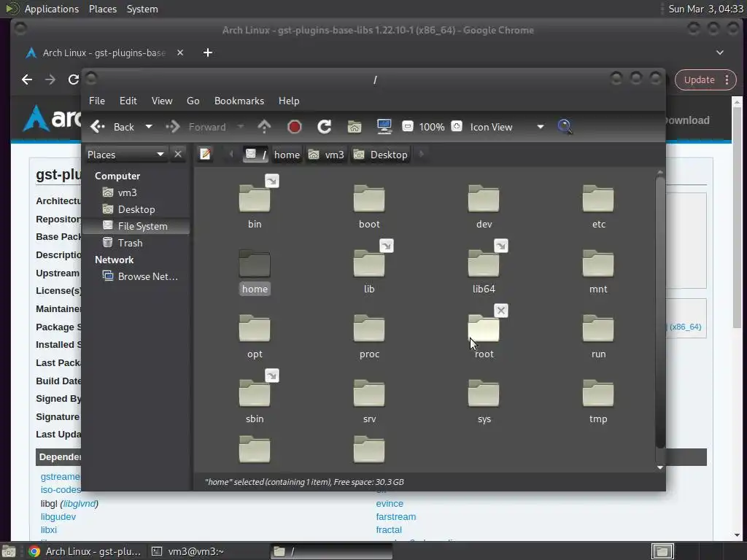Open the Help menu

(289, 101)
